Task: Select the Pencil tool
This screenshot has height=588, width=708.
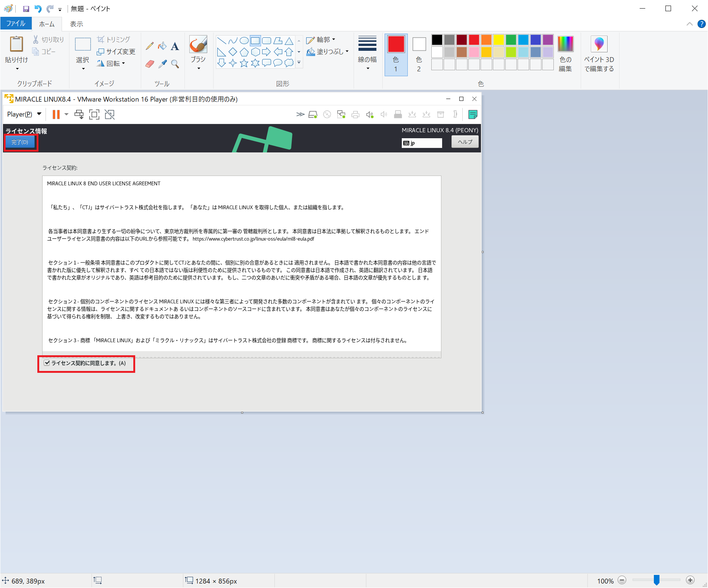Action: (150, 46)
